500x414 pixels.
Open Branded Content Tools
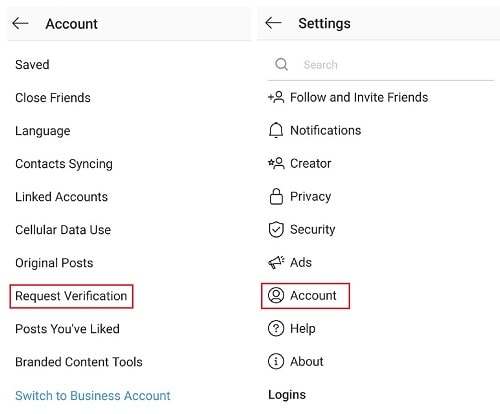coord(79,362)
